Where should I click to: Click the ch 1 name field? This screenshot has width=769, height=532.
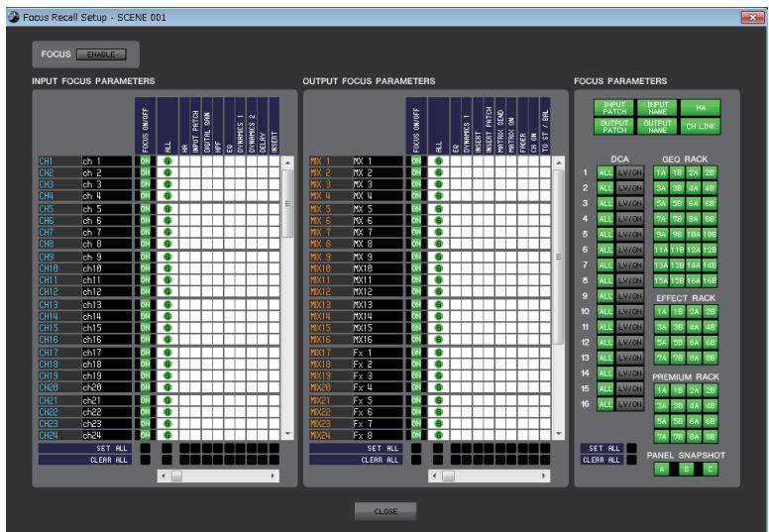[107, 160]
